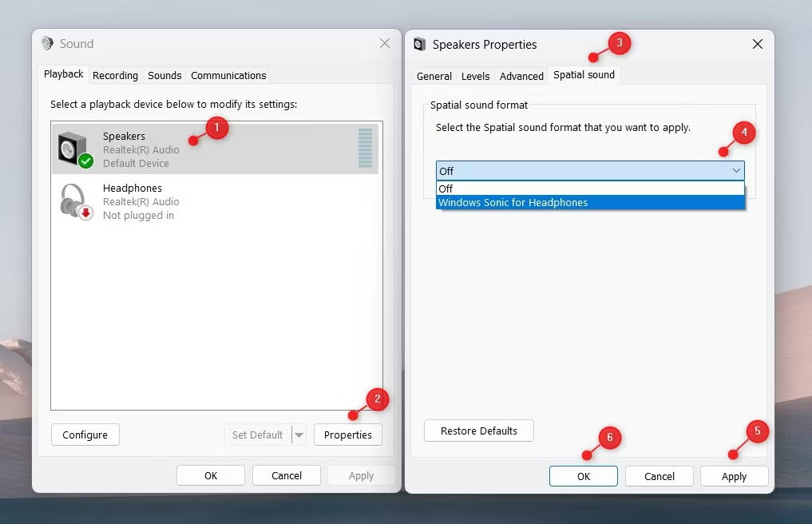812x524 pixels.
Task: Close the Speakers Properties window
Action: 757,45
